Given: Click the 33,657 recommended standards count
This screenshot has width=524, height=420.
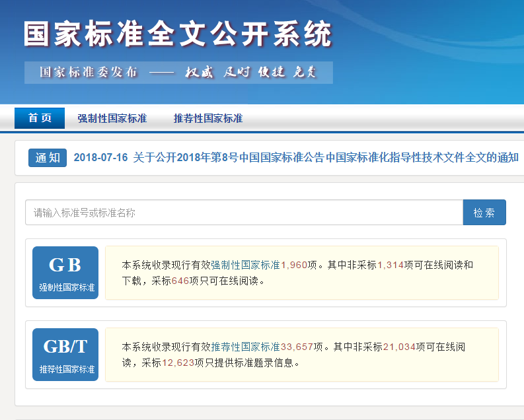Looking at the screenshot, I should pos(297,347).
